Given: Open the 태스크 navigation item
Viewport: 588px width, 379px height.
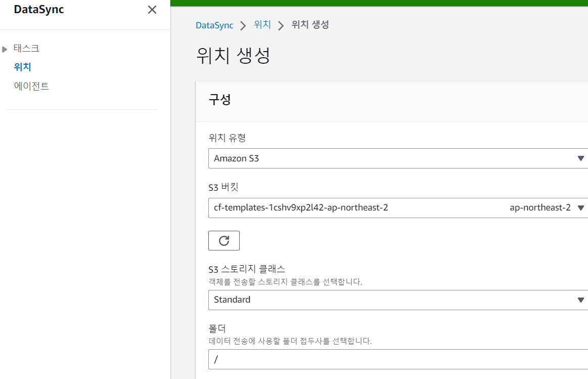Looking at the screenshot, I should coord(26,49).
